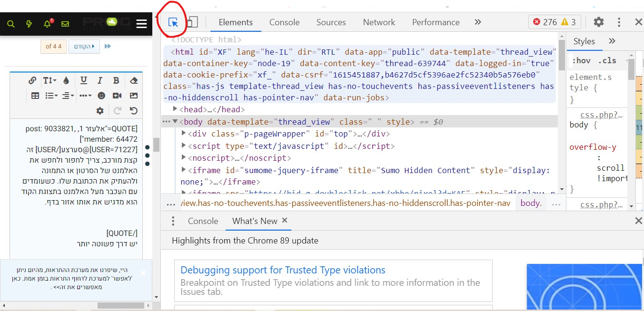Click the 276 errors 3 warnings counter
Image resolution: width=644 pixels, height=311 pixels.
555,22
